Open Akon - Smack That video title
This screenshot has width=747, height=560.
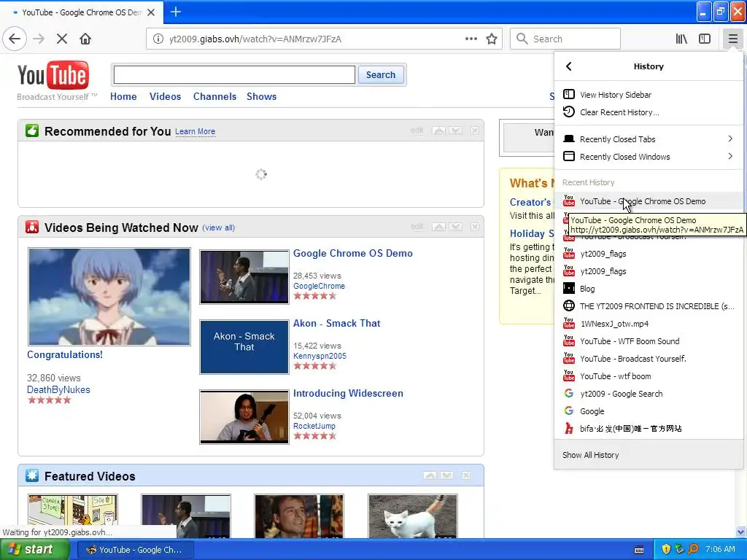337,323
